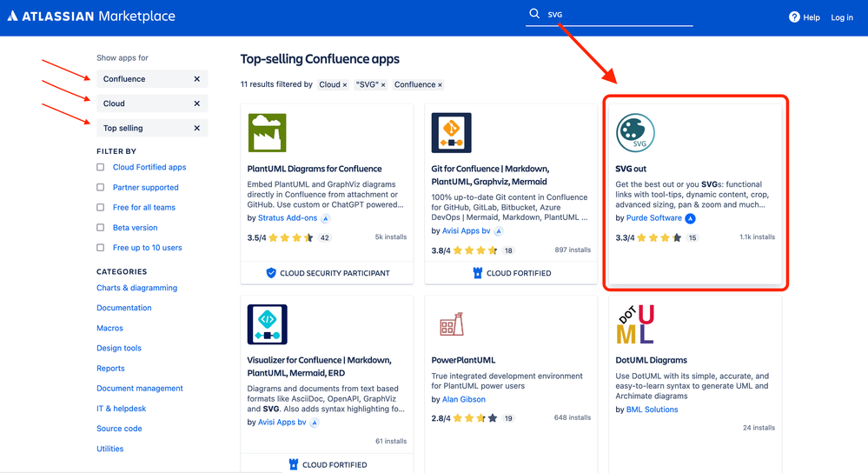Click Log in link

(842, 17)
